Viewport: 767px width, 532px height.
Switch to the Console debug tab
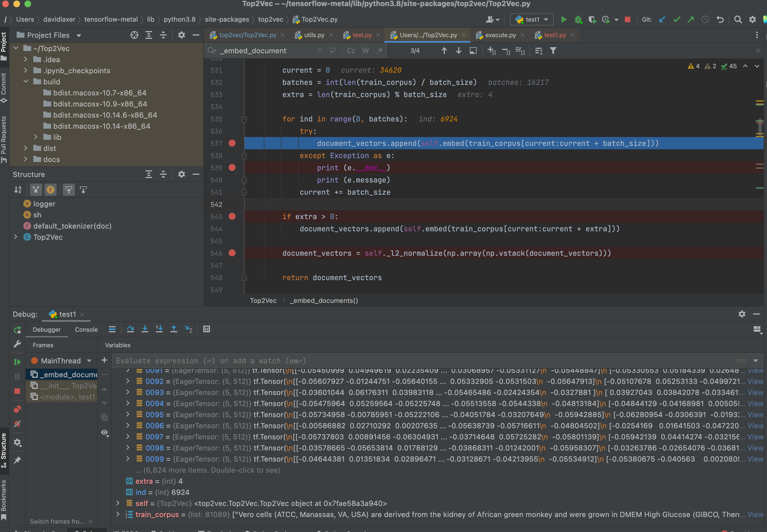point(86,330)
